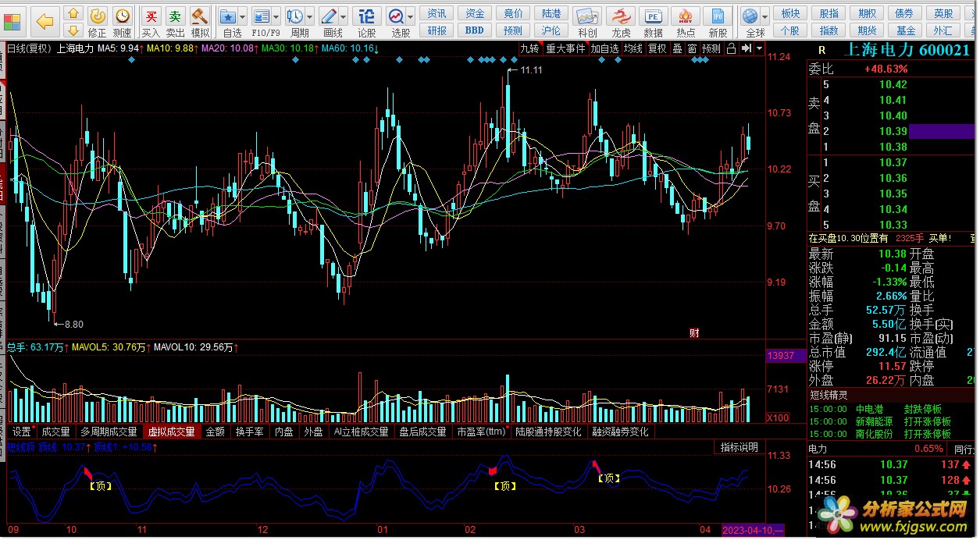Toggle the 复权 adjusted price option

click(657, 48)
